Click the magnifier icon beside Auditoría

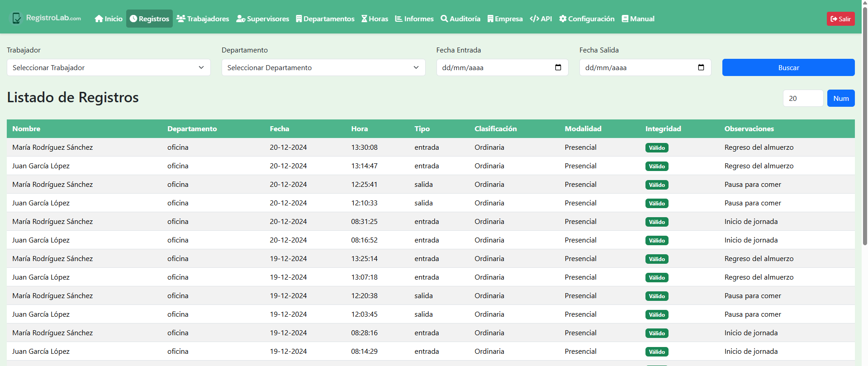(444, 19)
